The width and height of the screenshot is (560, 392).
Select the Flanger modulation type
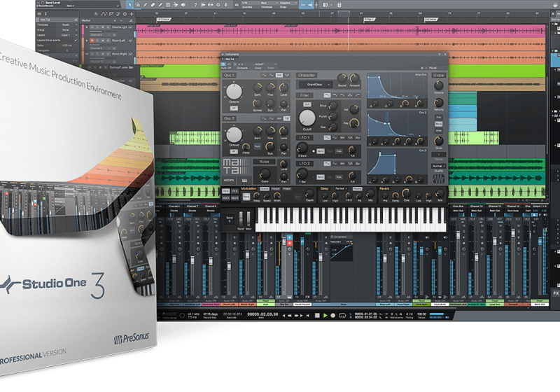click(x=276, y=188)
